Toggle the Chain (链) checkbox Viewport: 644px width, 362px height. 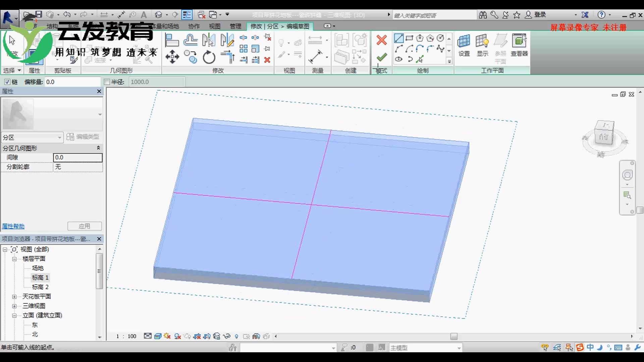7,82
